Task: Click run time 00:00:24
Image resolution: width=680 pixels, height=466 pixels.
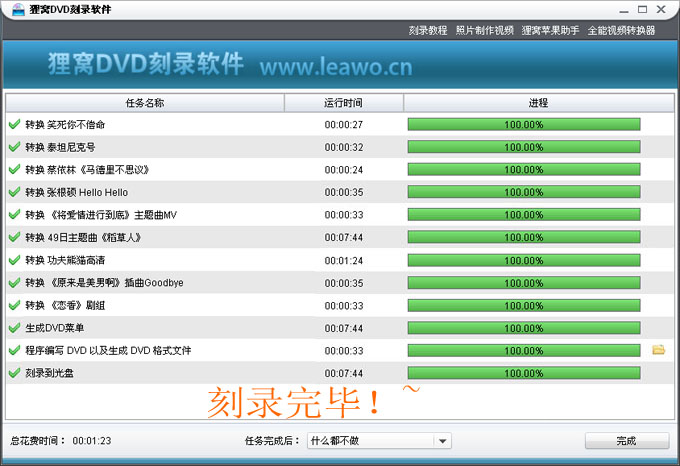Action: point(344,170)
